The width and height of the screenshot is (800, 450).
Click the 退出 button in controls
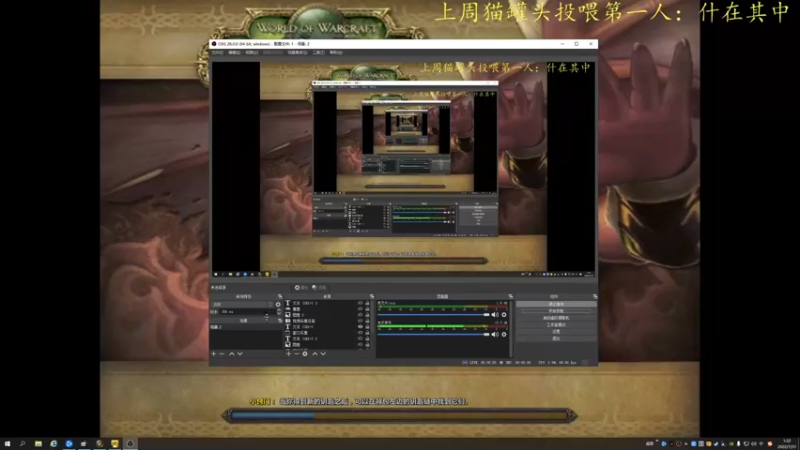click(x=556, y=338)
